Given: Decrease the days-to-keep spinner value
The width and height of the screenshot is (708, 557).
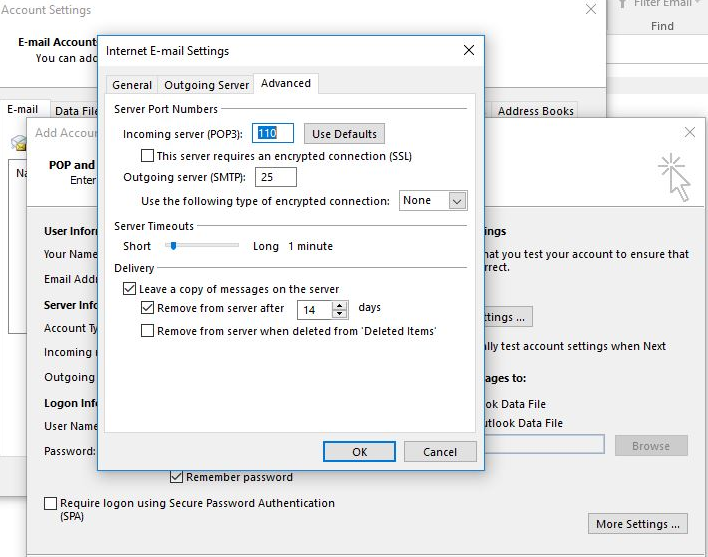Looking at the screenshot, I should [x=340, y=314].
